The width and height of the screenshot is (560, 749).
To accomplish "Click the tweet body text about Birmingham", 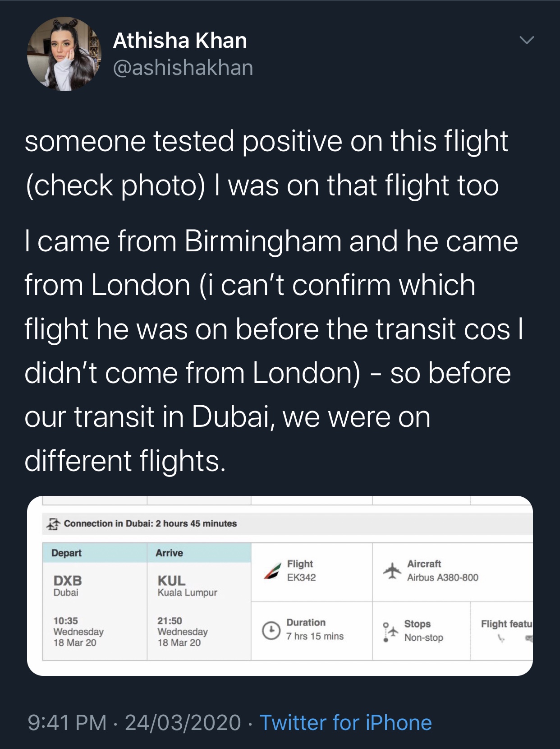I will point(271,241).
